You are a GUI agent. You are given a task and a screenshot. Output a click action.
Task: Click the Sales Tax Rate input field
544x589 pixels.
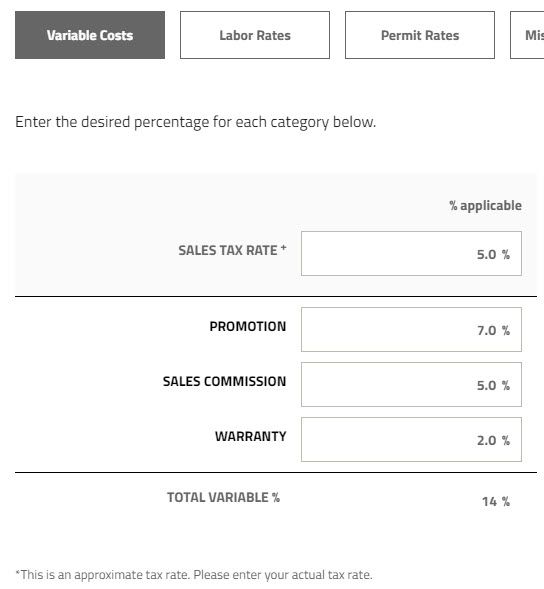(x=411, y=254)
